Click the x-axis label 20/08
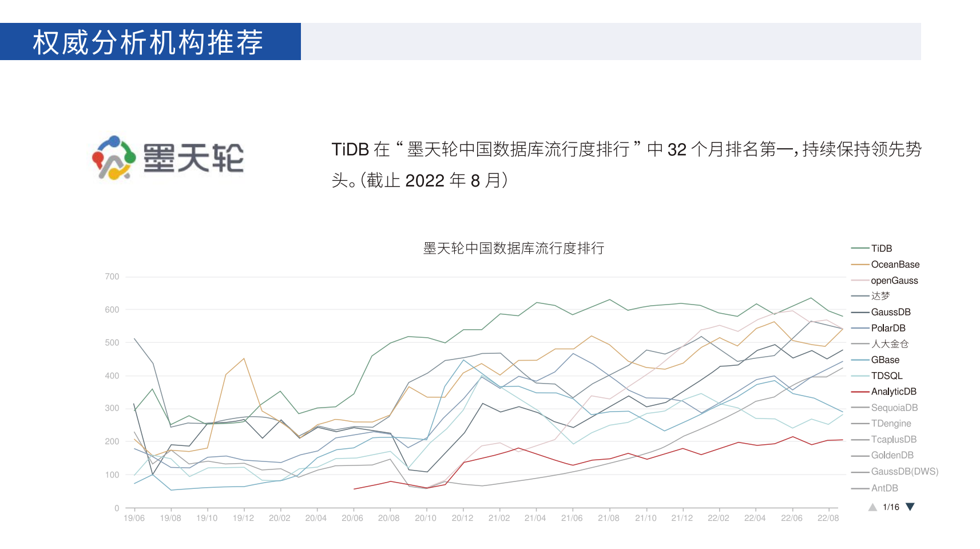The image size is (980, 549). click(389, 518)
